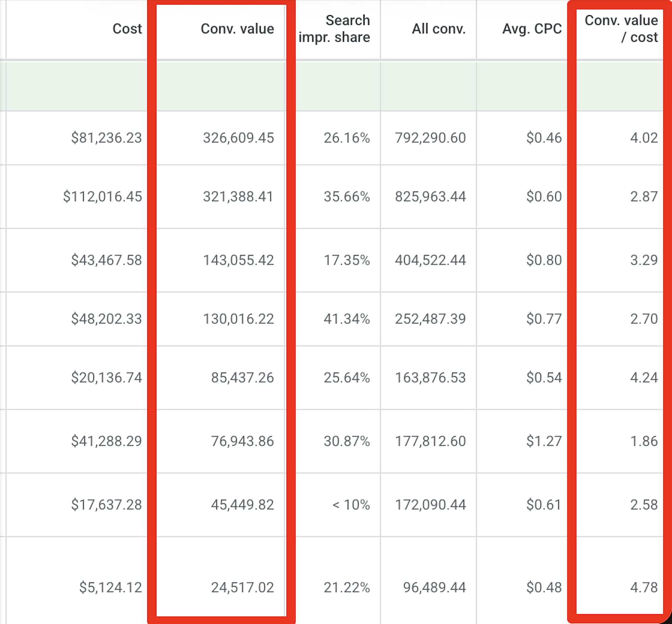Click the 825,963.44 all conversions cell

(x=430, y=196)
